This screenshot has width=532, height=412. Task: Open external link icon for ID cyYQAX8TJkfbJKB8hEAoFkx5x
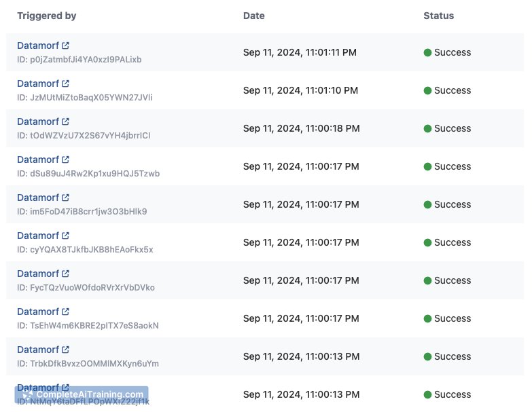point(65,235)
